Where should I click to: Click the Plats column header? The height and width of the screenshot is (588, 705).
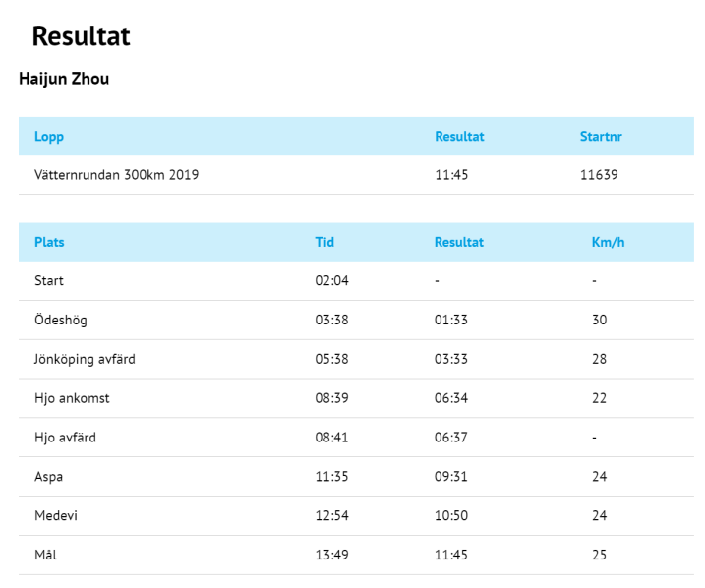coord(49,242)
